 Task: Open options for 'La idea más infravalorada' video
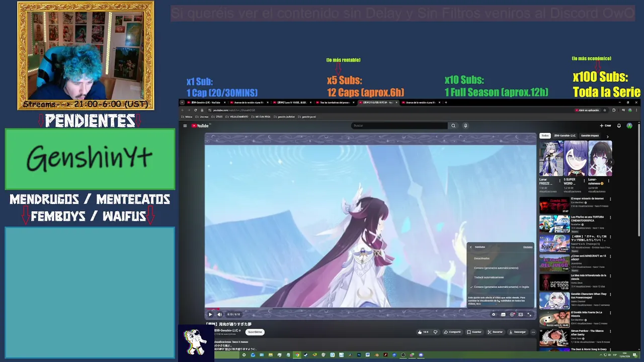pos(610,276)
